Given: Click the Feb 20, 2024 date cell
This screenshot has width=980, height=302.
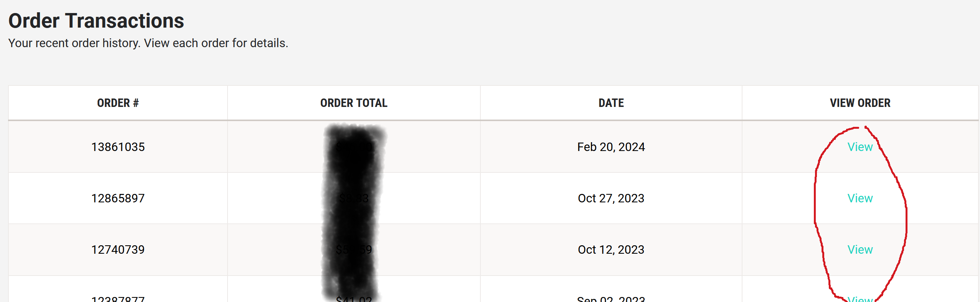Looking at the screenshot, I should [611, 147].
